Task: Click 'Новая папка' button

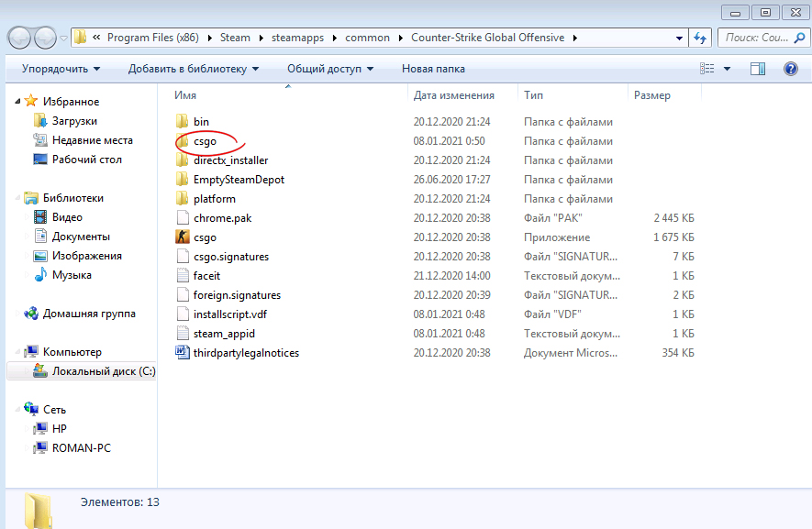Action: (433, 69)
